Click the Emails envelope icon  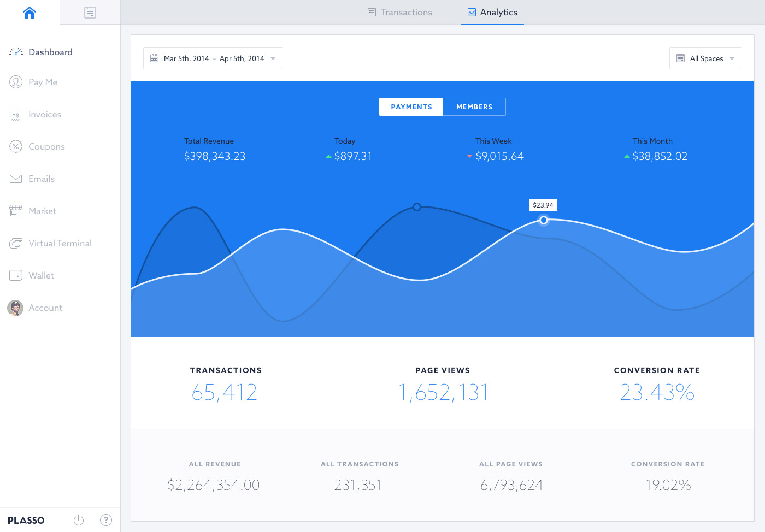point(16,179)
